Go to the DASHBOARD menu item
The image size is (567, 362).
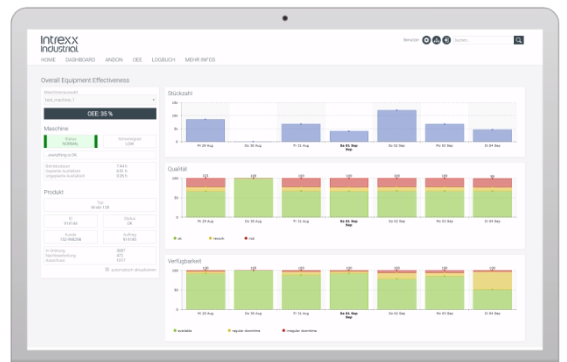point(80,60)
